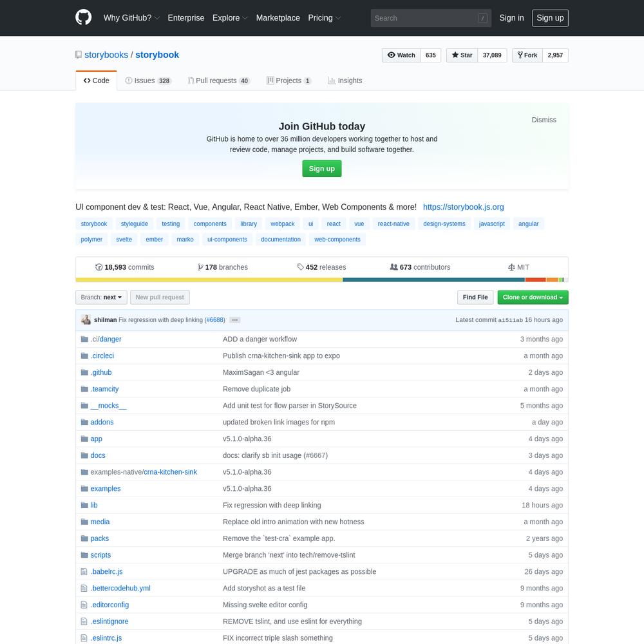Image resolution: width=644 pixels, height=644 pixels.
Task: Open the Why GitHub? dropdown menu
Action: (x=131, y=18)
